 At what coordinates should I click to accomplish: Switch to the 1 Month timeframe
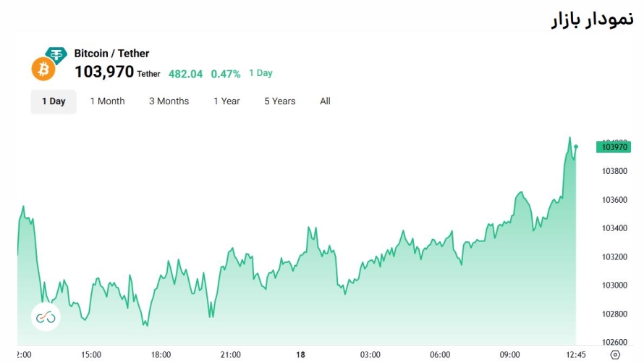107,101
